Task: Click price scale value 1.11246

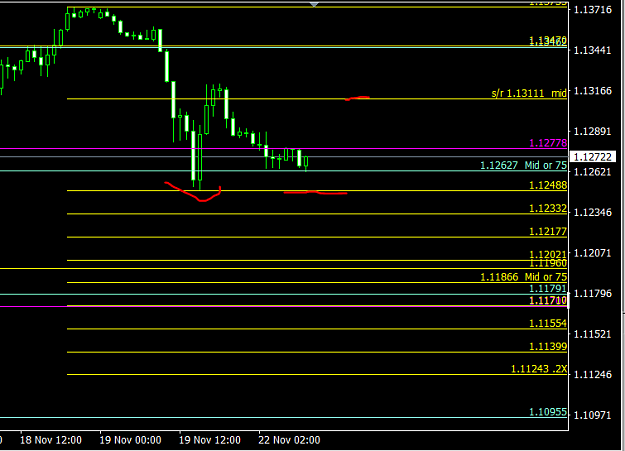Action: pos(592,374)
